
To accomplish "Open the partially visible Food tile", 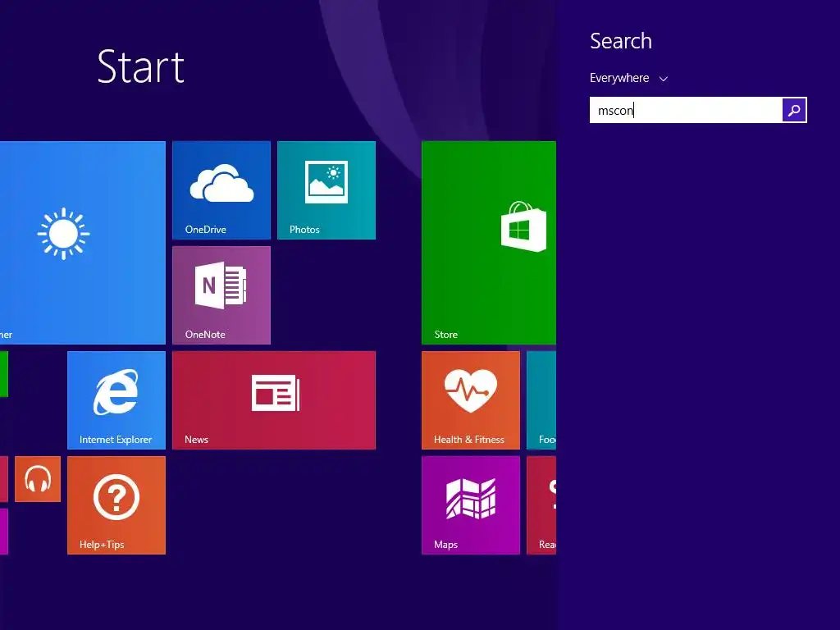I will click(x=541, y=400).
